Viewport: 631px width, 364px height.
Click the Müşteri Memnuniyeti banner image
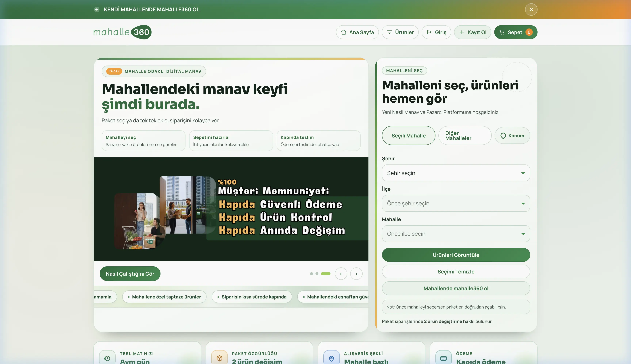coord(231,209)
